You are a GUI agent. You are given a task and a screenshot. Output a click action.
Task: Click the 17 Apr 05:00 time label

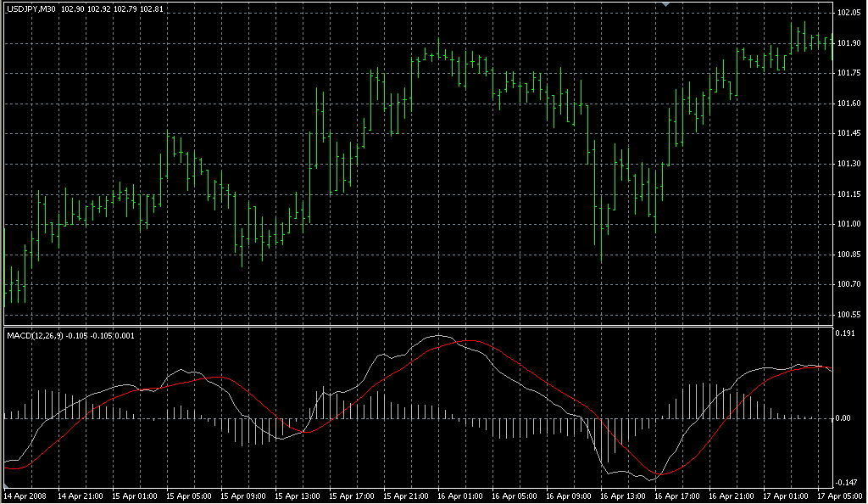coord(840,496)
